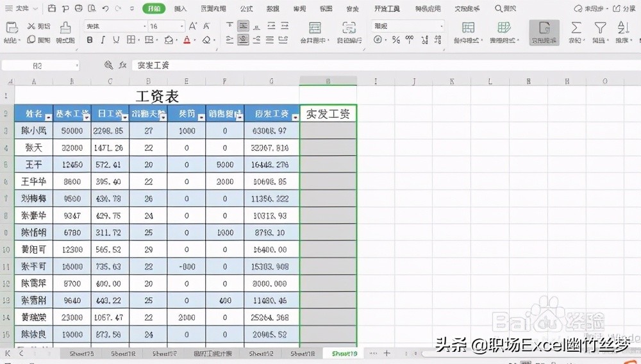Open the font size dropdown showing 16
Image resolution: width=641 pixels, height=364 pixels.
pyautogui.click(x=182, y=26)
